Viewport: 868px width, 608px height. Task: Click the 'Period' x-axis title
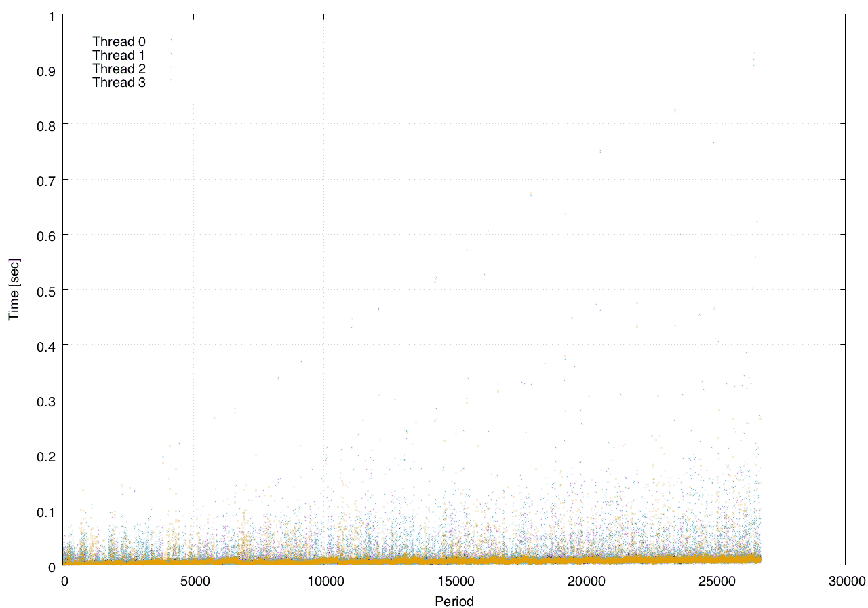(x=454, y=601)
